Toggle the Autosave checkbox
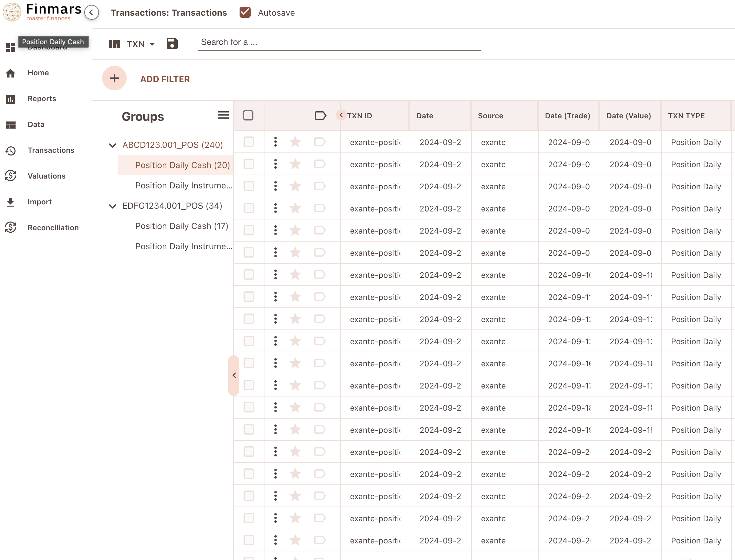Screen dimensions: 735x560 pos(245,12)
